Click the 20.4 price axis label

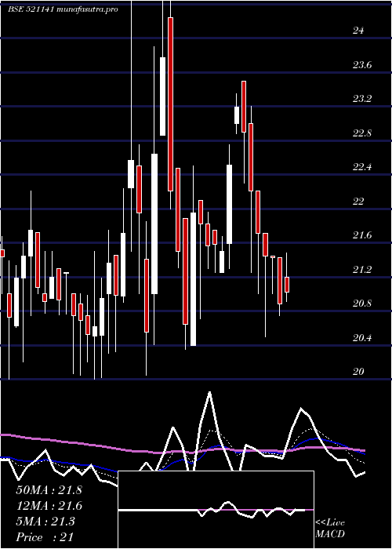pyautogui.click(x=362, y=338)
